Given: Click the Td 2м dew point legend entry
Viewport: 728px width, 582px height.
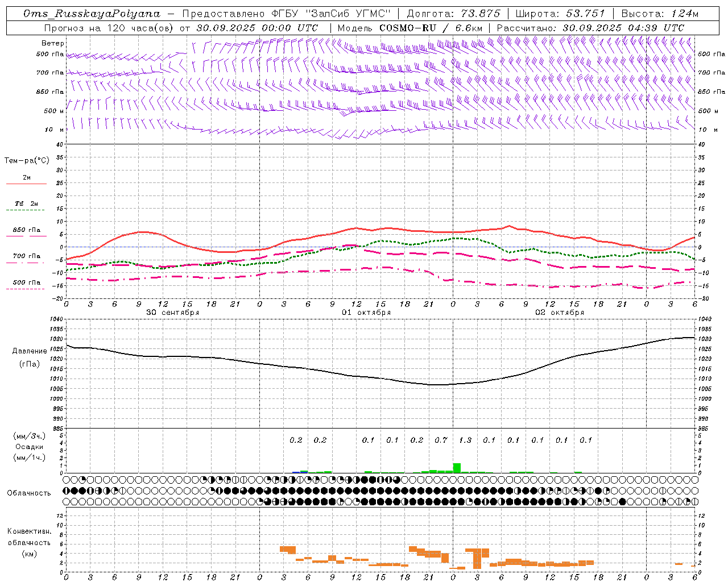Looking at the screenshot, I should coord(26,206).
